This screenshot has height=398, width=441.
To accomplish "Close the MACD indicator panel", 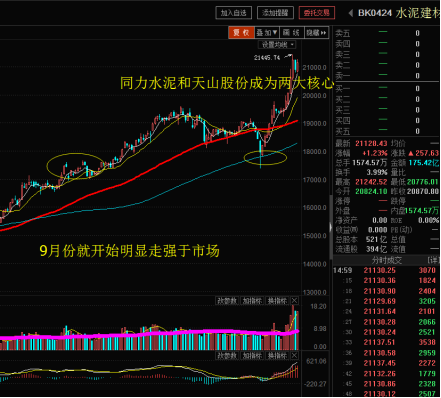I will [294, 356].
